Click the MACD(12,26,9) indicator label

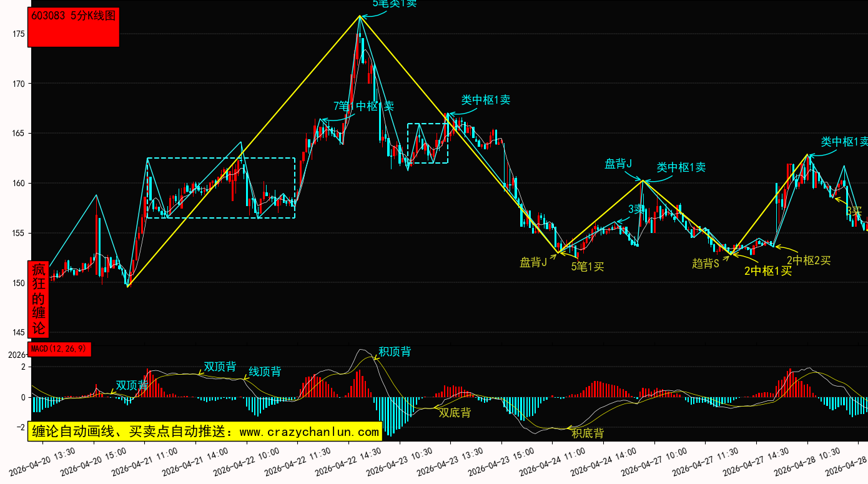60,348
